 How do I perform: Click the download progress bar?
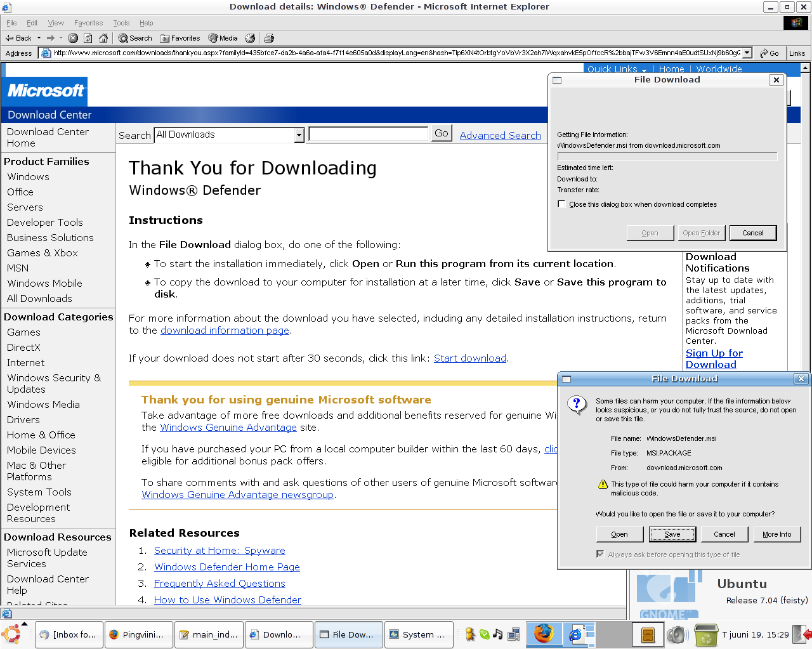point(667,157)
